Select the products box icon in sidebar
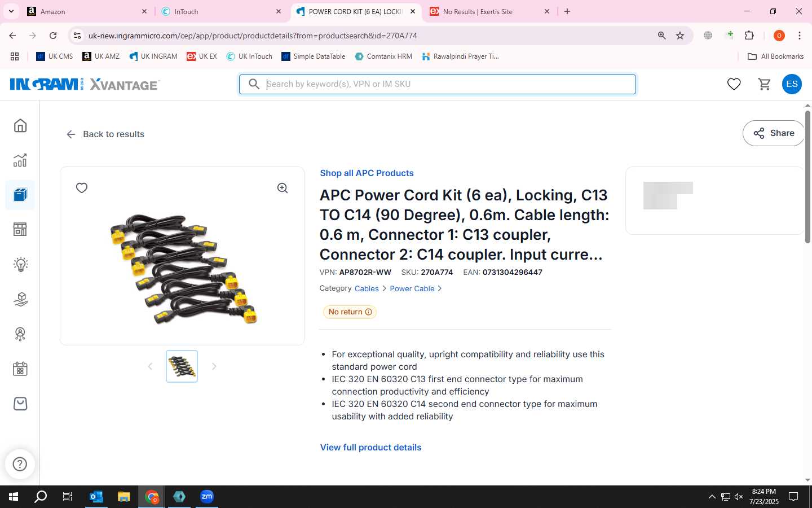 (20, 195)
